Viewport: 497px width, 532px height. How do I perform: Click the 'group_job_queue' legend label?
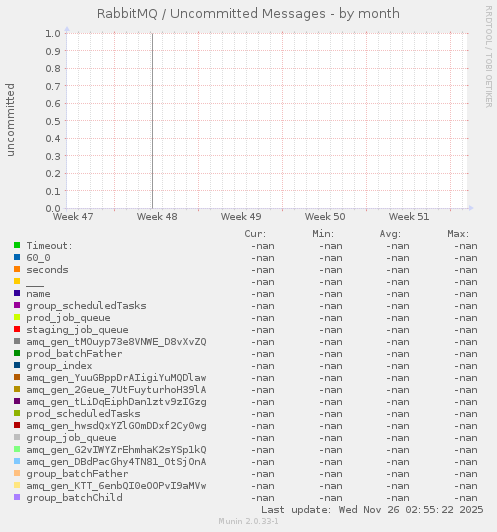click(72, 438)
